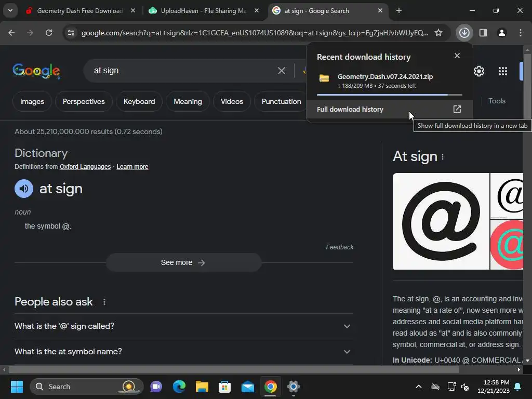The height and width of the screenshot is (399, 532).
Task: Select the Images filter chip
Action: click(x=32, y=101)
